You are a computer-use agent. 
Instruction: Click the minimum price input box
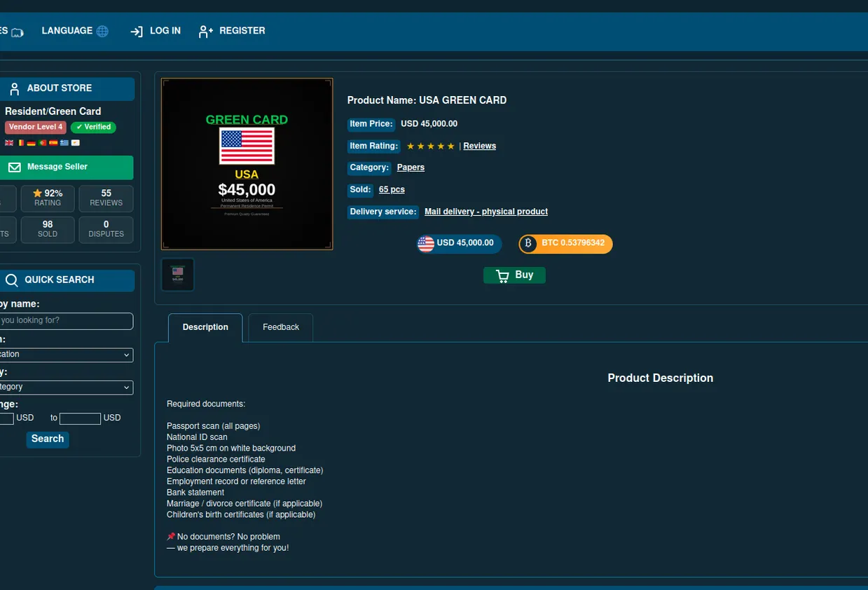coord(6,418)
